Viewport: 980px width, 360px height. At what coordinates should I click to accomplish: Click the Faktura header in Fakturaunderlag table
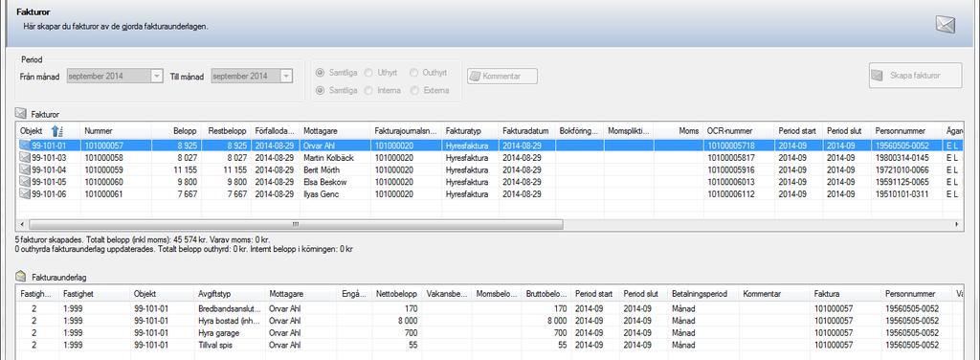(x=846, y=294)
